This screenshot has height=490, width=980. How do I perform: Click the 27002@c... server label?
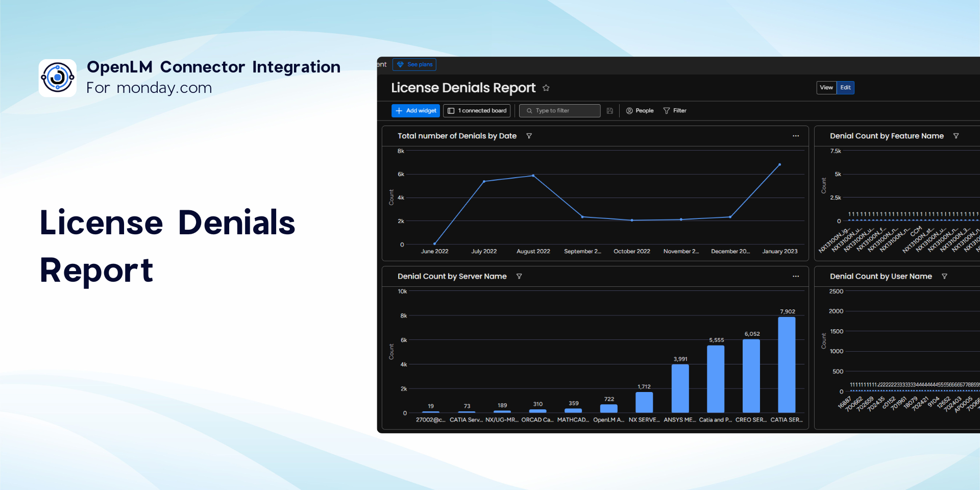tap(431, 420)
